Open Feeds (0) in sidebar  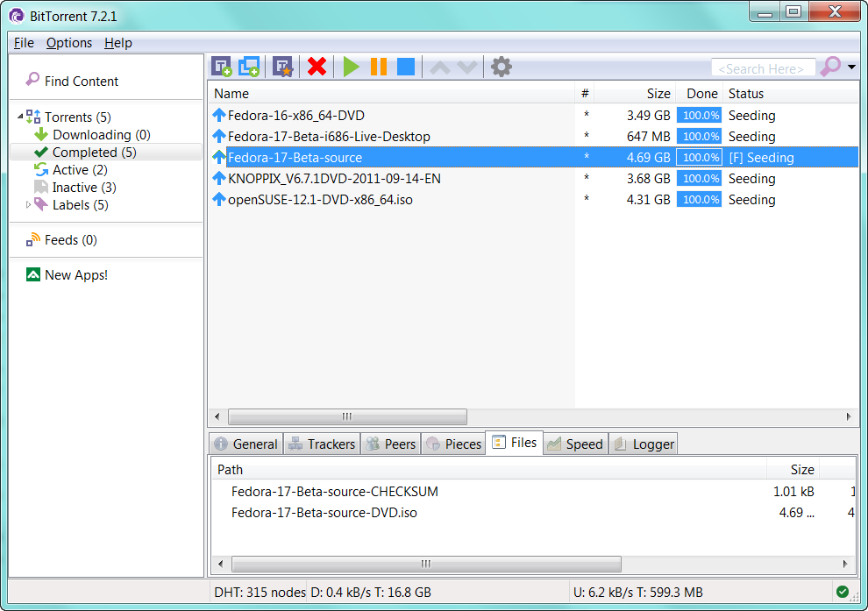tap(71, 239)
